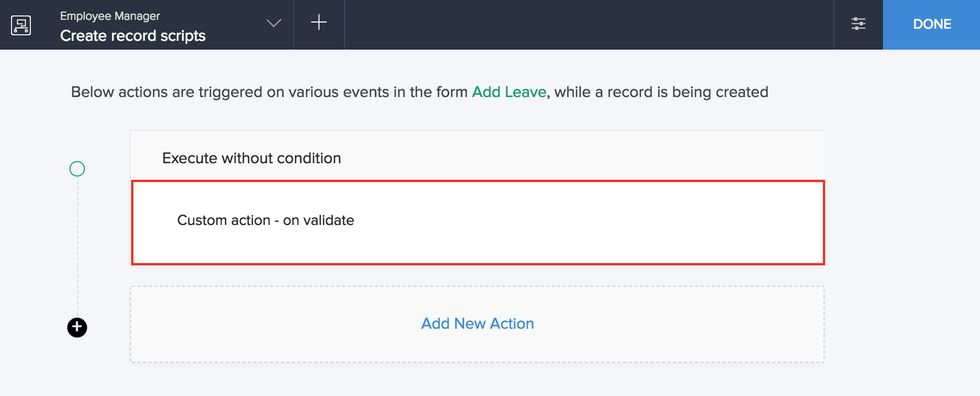Click the Create record scripts title
This screenshot has width=980, height=396.
pos(133,36)
